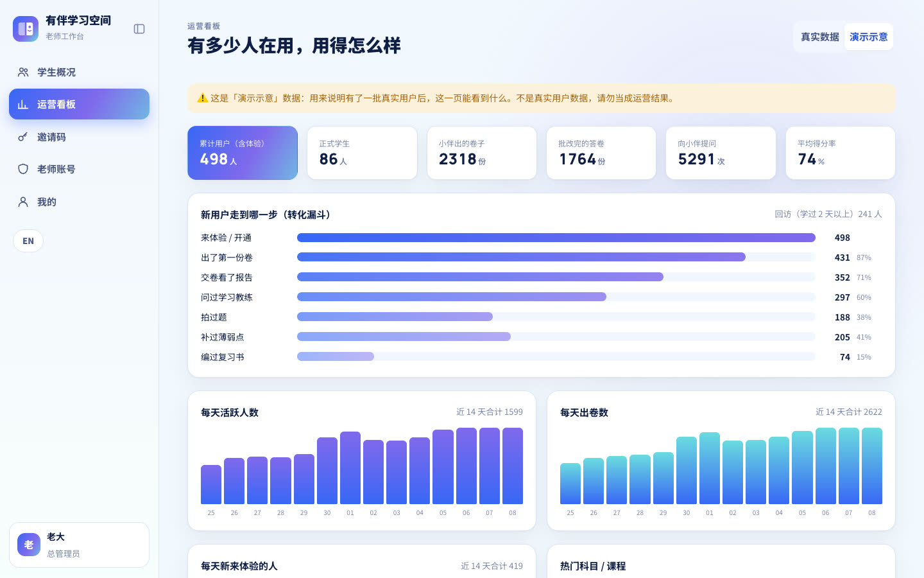Click the 正式学生 86 人 card
This screenshot has height=578, width=924.
pyautogui.click(x=362, y=153)
